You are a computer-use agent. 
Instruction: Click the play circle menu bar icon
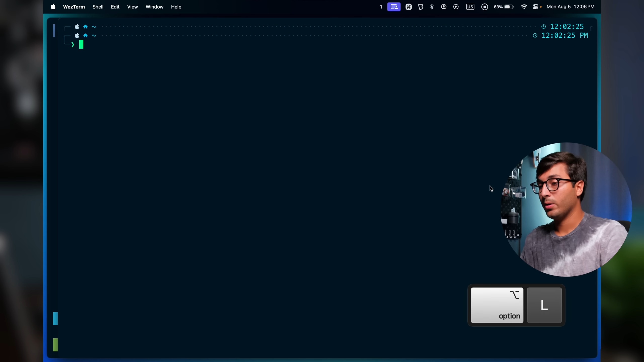(x=456, y=7)
